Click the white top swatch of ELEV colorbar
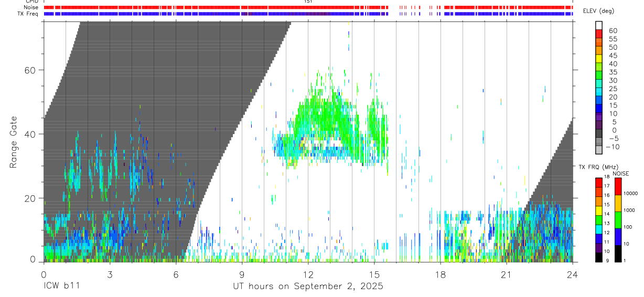Viewport: 644px width, 297px height. point(599,25)
